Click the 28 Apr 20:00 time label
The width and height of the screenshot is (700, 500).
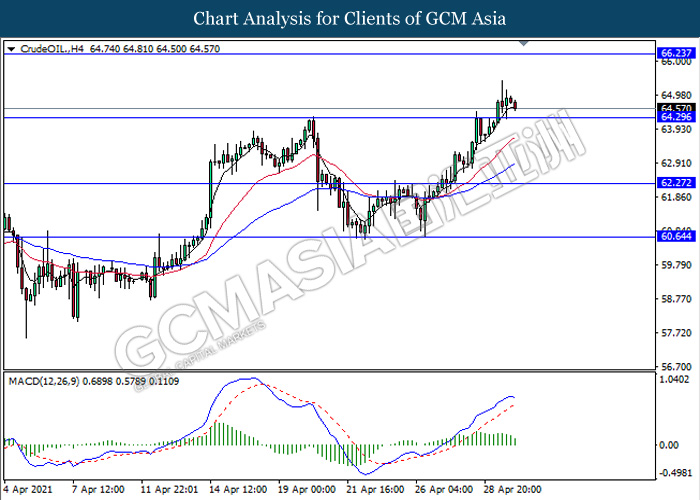[512, 489]
